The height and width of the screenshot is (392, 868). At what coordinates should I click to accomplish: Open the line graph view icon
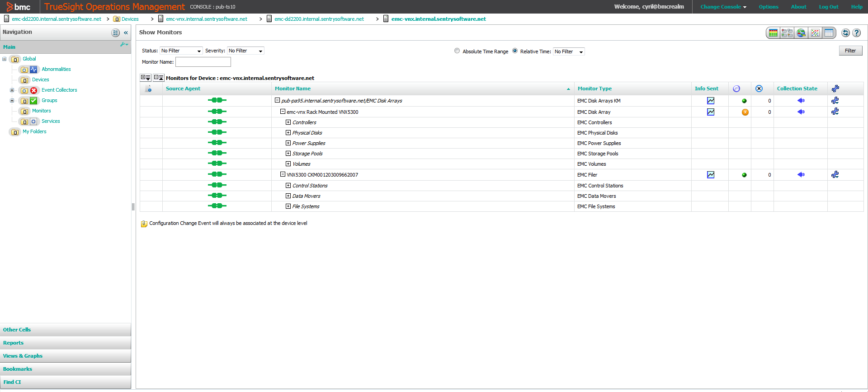tap(815, 33)
